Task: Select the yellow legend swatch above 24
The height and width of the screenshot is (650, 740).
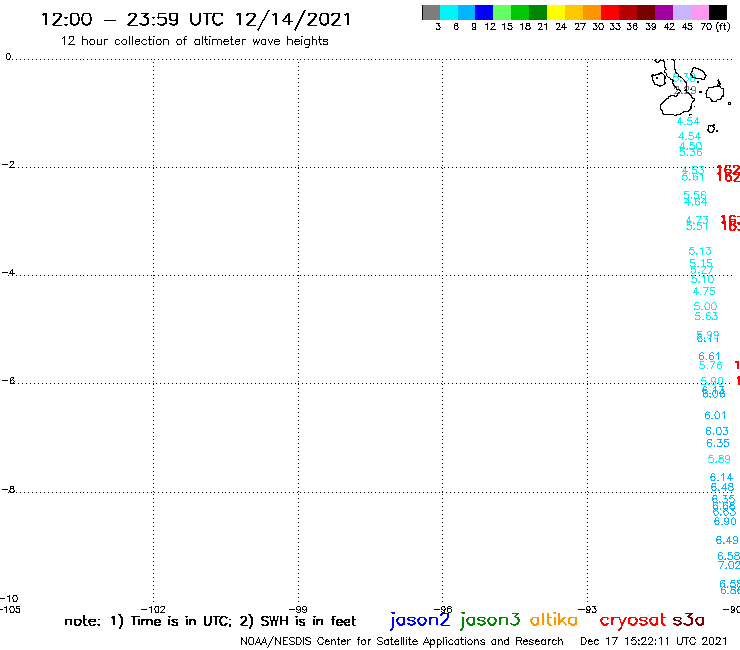Action: [x=556, y=12]
